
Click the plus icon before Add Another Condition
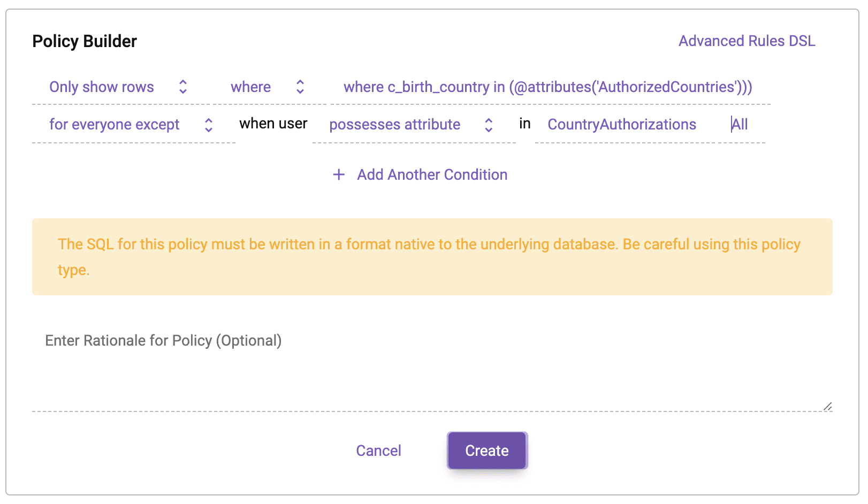coord(339,174)
